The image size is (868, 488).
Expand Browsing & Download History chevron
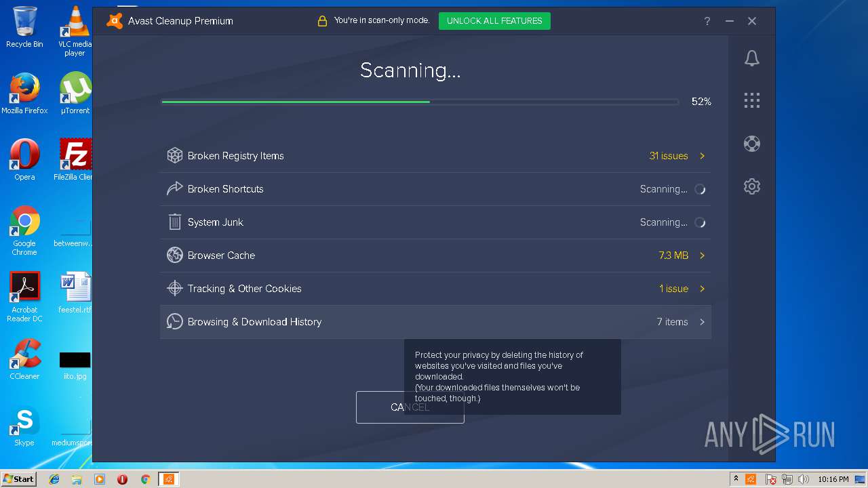pos(702,322)
